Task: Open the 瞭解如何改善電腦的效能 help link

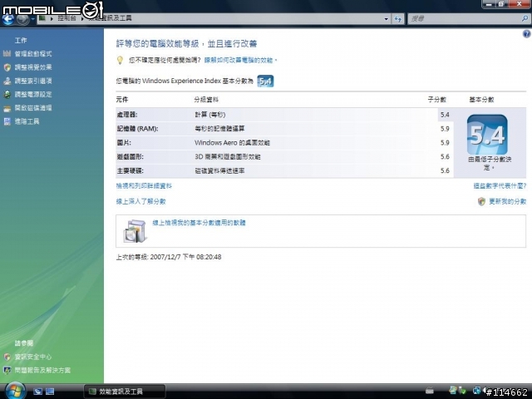Action: [x=240, y=60]
